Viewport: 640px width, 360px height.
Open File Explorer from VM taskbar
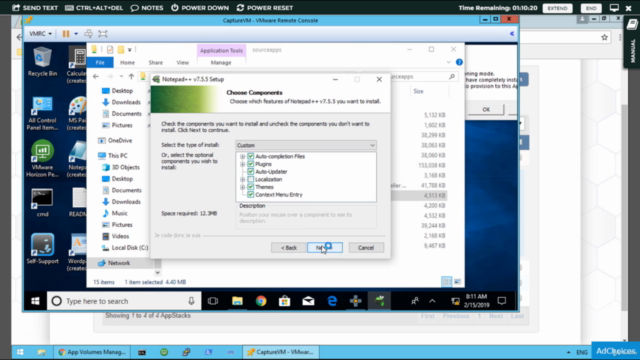(x=237, y=301)
